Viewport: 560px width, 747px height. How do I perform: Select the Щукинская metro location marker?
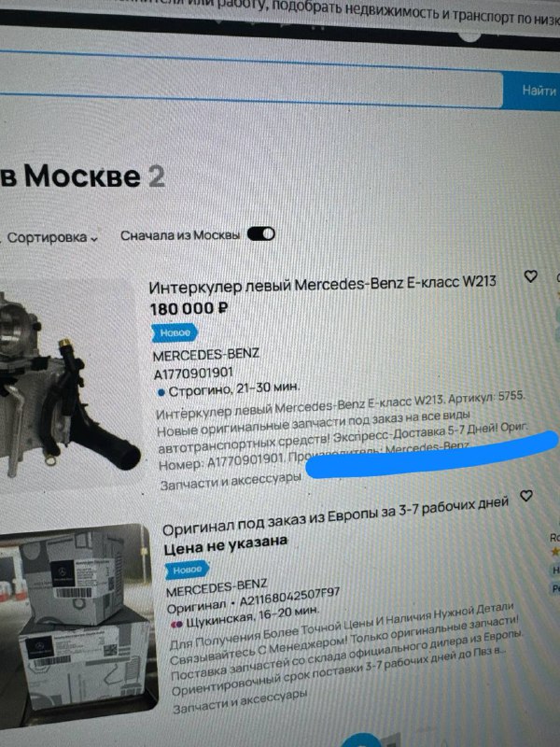tap(176, 625)
